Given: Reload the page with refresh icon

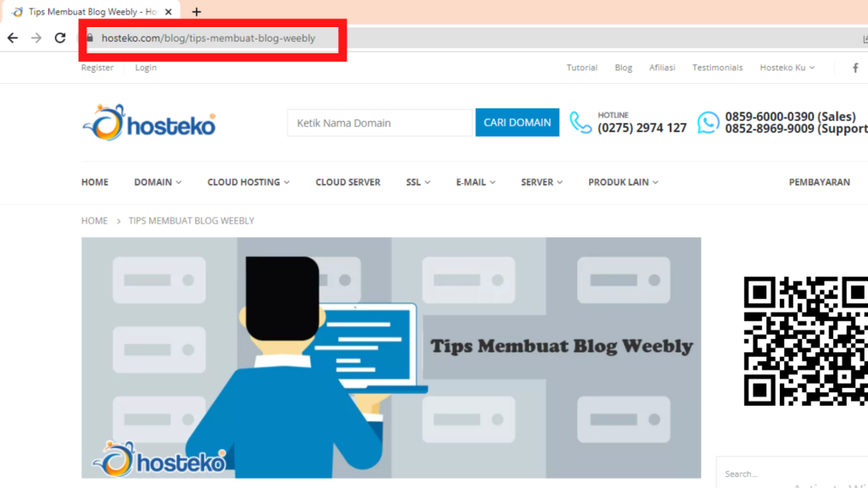Looking at the screenshot, I should point(60,38).
